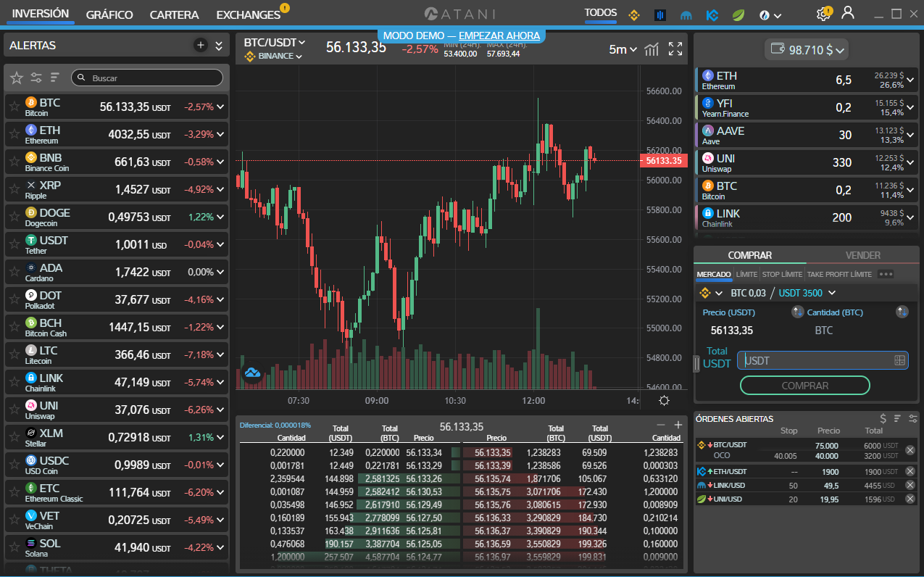Toggle the favorites filter star above list
This screenshot has width=924, height=577.
click(x=17, y=78)
